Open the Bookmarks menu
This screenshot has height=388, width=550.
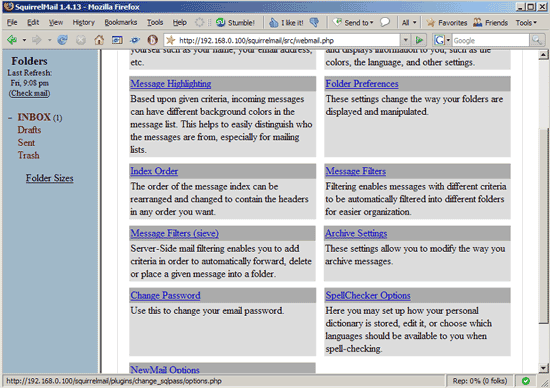click(121, 22)
